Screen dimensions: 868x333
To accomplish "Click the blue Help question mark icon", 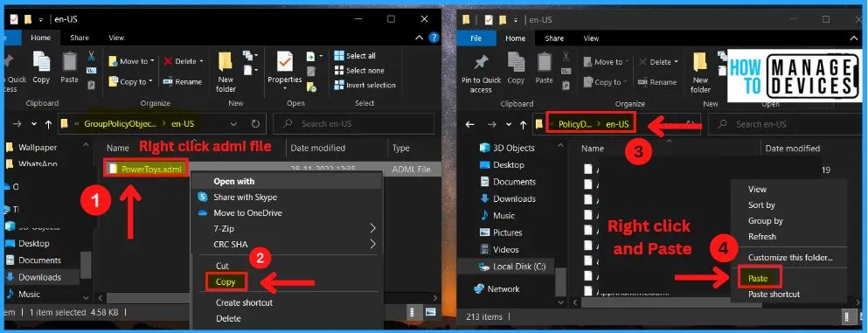I will click(434, 38).
